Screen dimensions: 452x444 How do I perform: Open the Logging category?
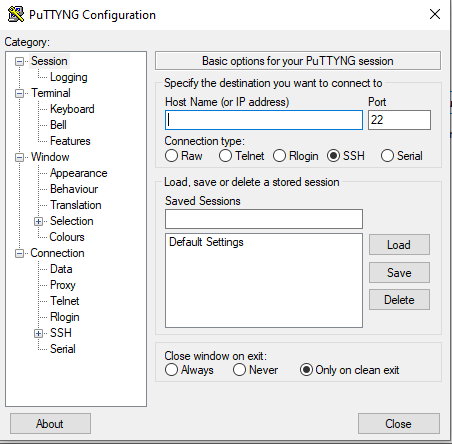(69, 77)
